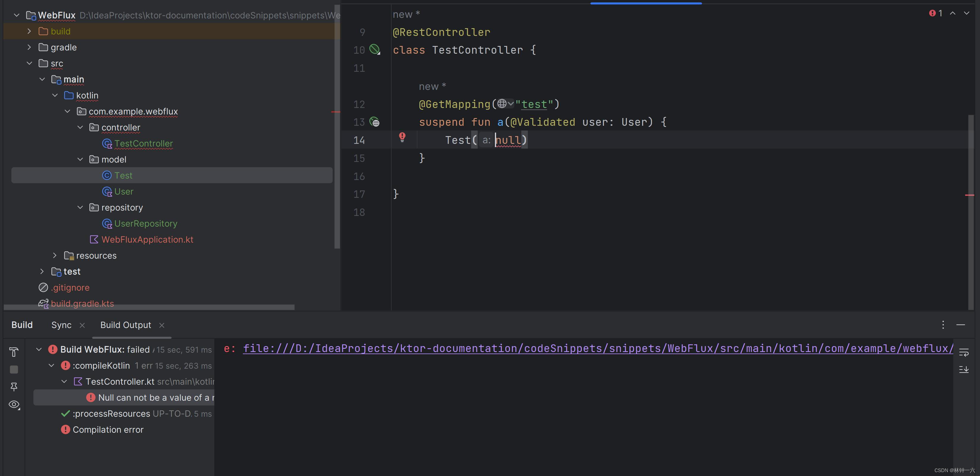Screen dimensions: 980x476
Task: Enable soft-wrap in the build output
Action: point(964,352)
